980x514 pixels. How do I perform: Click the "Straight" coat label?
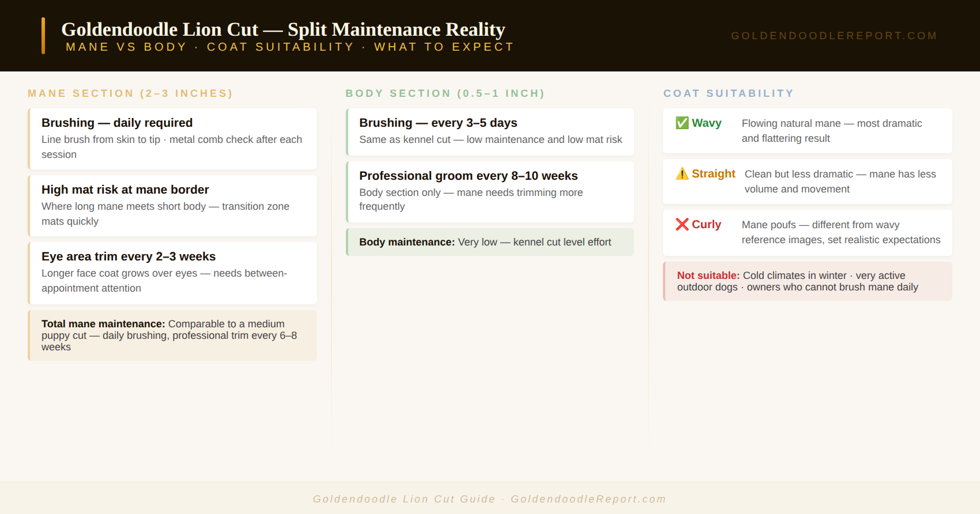click(x=714, y=173)
